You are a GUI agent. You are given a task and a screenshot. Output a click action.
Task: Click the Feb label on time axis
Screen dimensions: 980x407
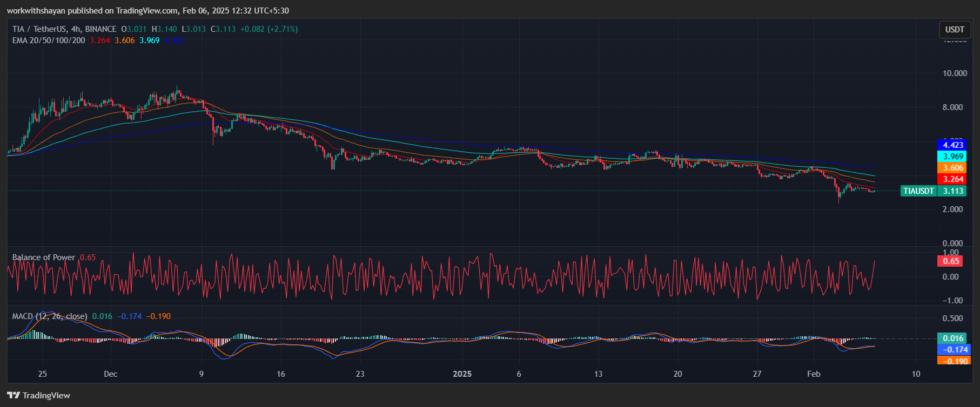pos(813,374)
